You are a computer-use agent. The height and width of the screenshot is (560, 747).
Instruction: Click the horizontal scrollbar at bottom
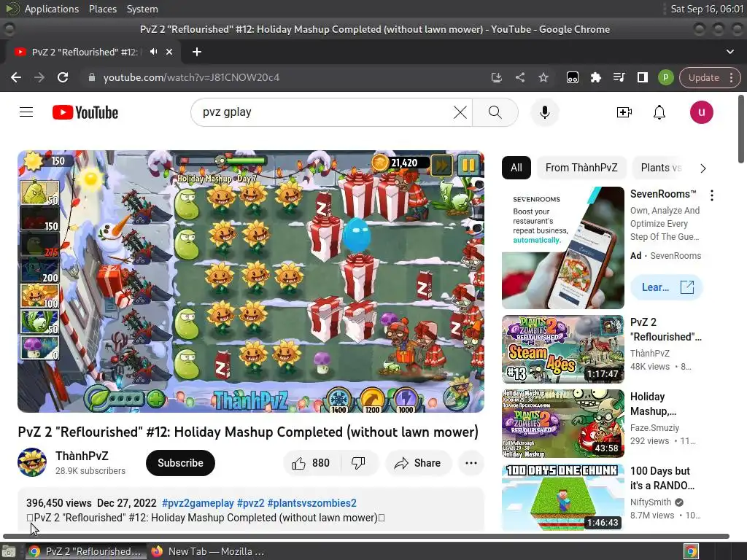(x=366, y=536)
